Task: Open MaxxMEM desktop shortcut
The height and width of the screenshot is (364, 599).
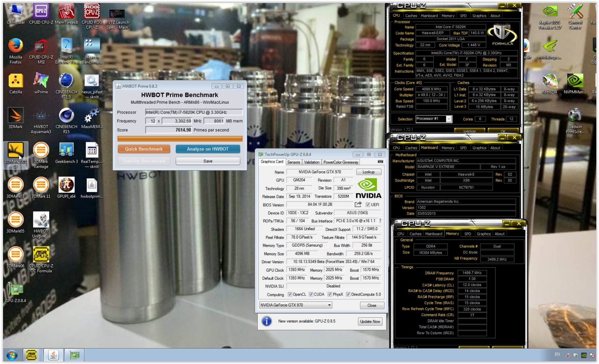Action: pos(92,118)
